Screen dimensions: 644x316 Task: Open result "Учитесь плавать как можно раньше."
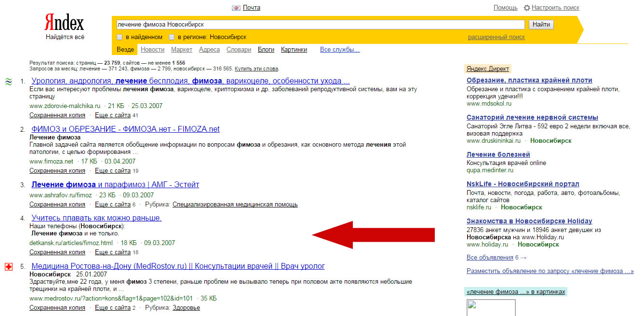[96, 218]
